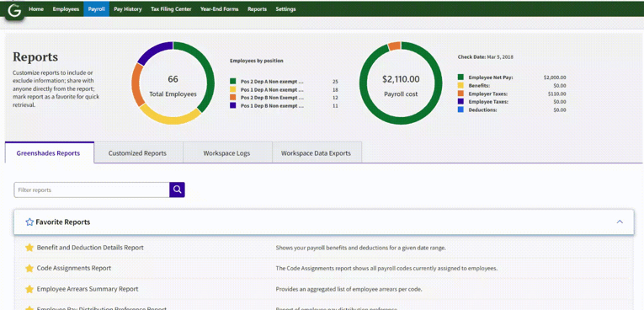Open the Pay History menu
The image size is (644, 310).
128,9
